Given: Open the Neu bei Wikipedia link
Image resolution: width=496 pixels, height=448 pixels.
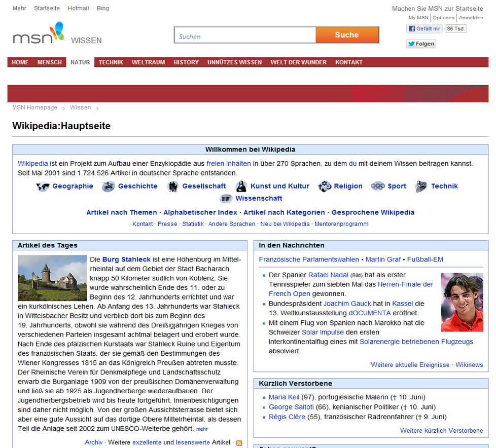Looking at the screenshot, I should [285, 224].
